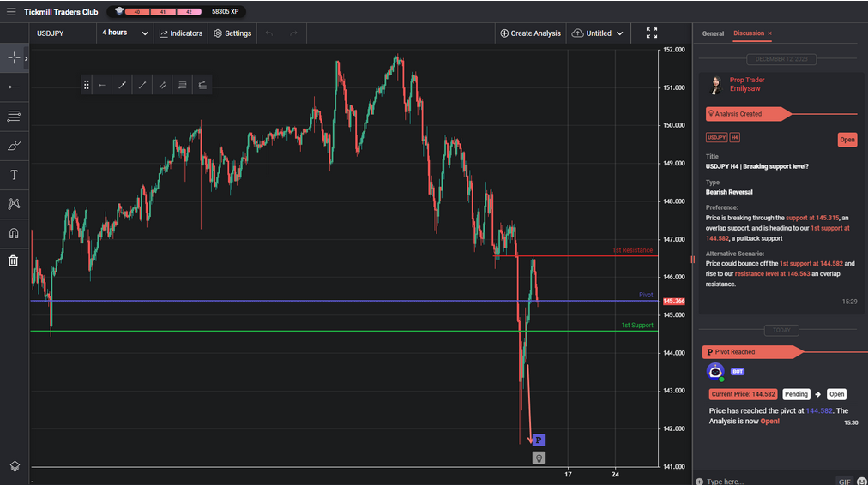Click the trash delete drawings icon
This screenshot has width=868, height=485.
point(13,260)
